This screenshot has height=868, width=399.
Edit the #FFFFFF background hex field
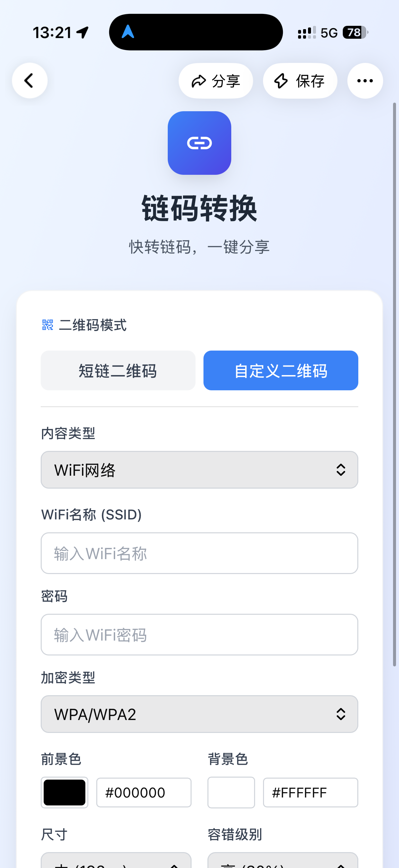310,792
